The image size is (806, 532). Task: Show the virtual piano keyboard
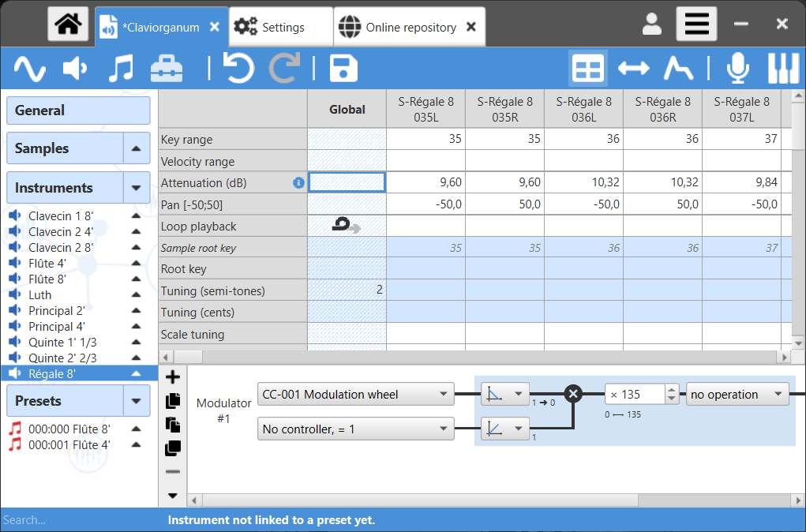click(783, 69)
